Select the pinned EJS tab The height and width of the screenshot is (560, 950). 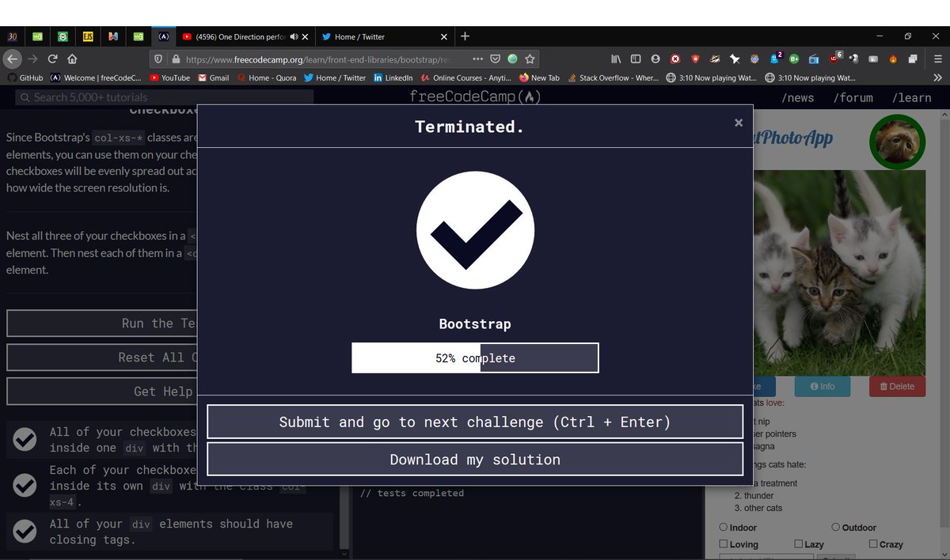[88, 36]
